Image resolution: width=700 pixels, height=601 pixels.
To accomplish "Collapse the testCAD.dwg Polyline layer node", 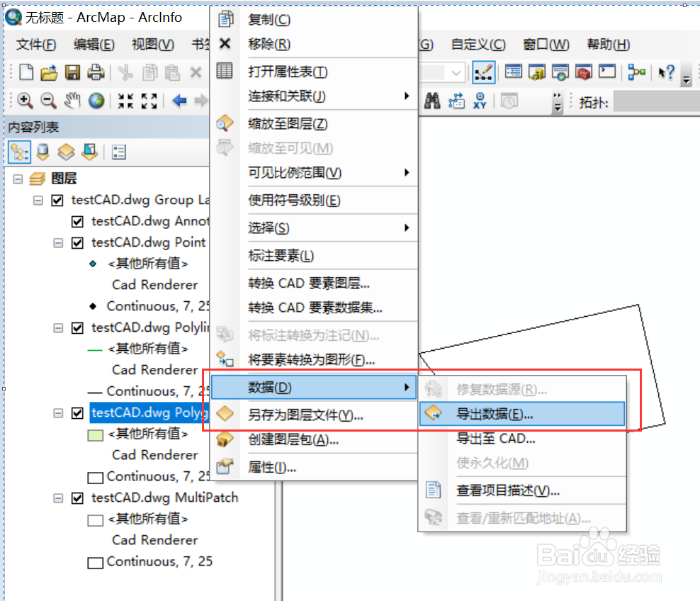I will [58, 328].
